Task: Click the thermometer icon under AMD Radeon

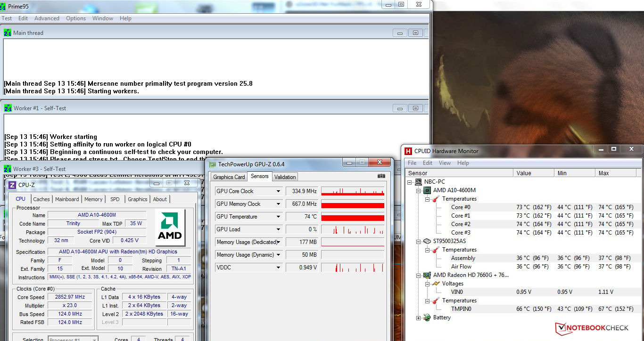Action: [436, 300]
